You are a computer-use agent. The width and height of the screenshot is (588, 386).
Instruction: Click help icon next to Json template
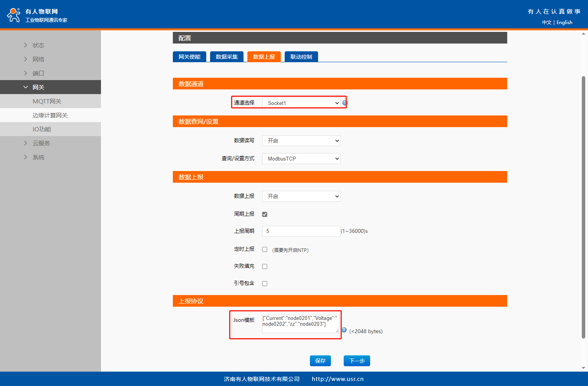pyautogui.click(x=344, y=330)
